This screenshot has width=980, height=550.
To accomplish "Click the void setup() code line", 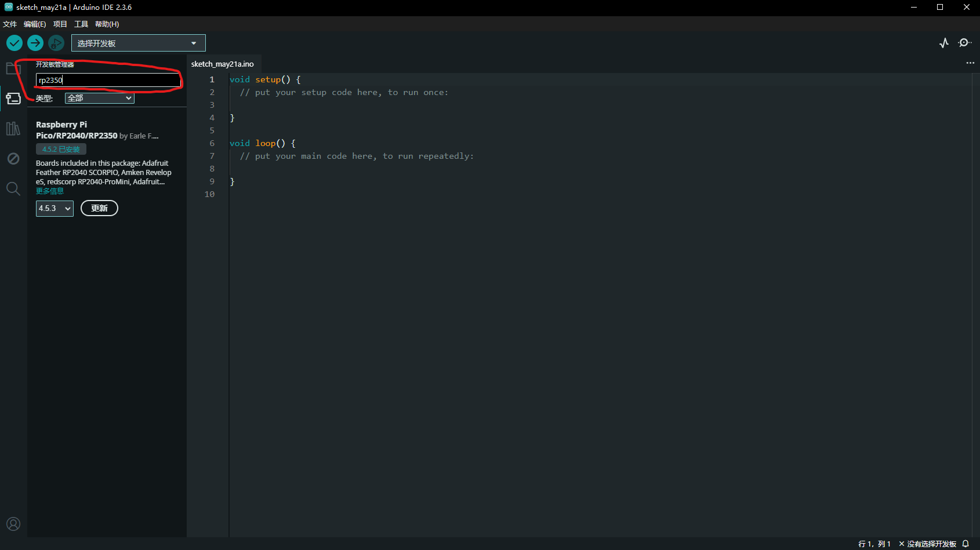I will (265, 79).
